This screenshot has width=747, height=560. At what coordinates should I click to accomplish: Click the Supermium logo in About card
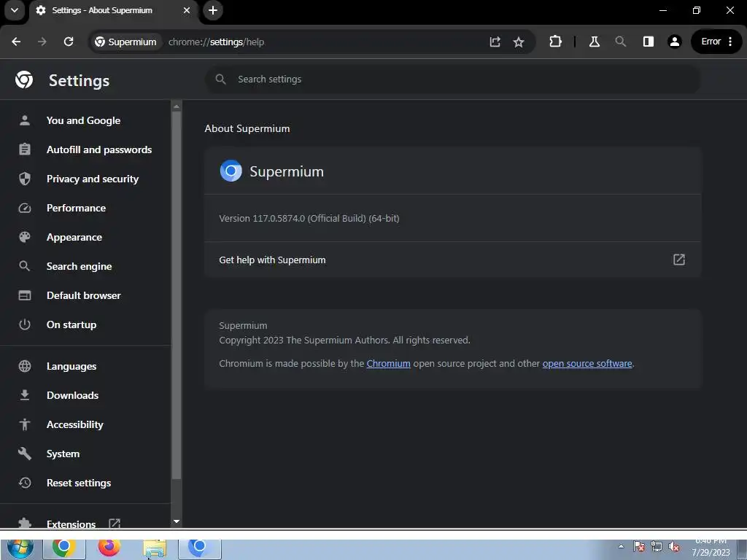(x=231, y=171)
